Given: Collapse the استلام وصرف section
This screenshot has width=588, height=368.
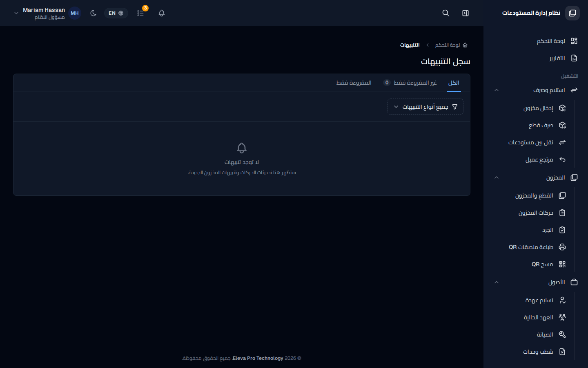Looking at the screenshot, I should pos(535,90).
